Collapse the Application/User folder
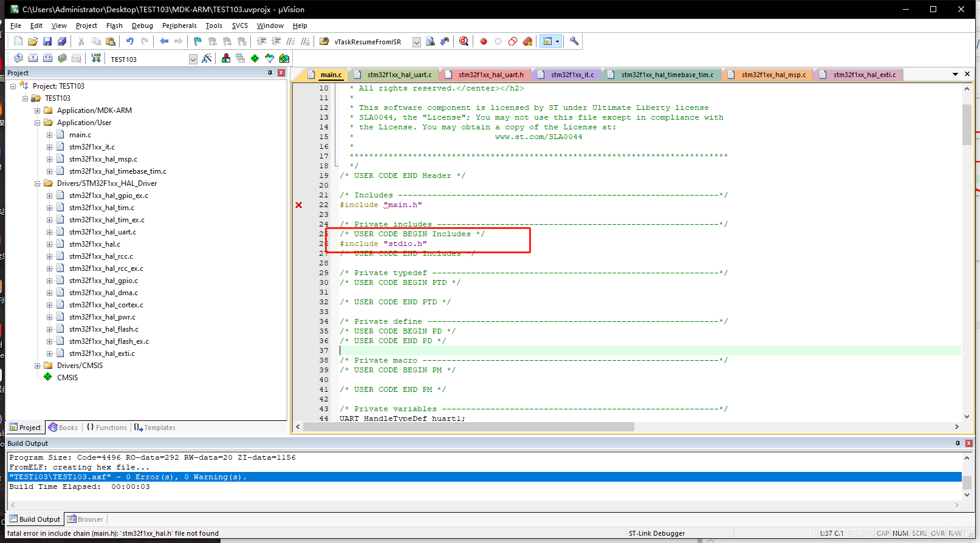980x543 pixels. (x=38, y=123)
